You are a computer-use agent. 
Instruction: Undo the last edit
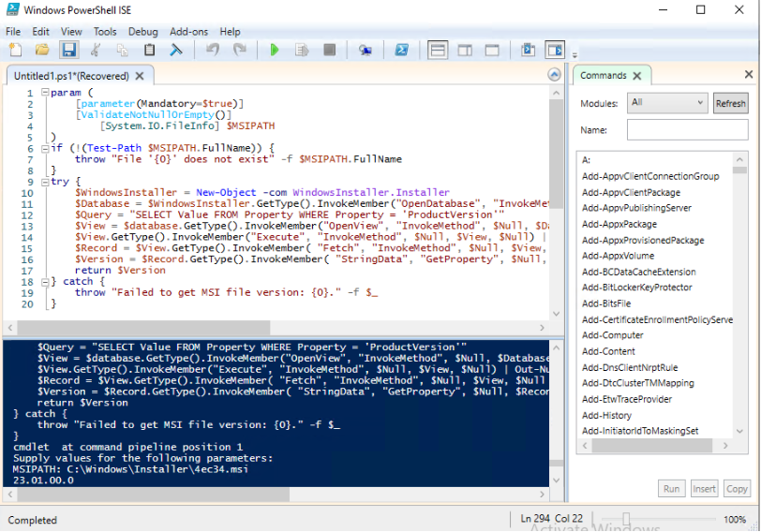(x=213, y=50)
